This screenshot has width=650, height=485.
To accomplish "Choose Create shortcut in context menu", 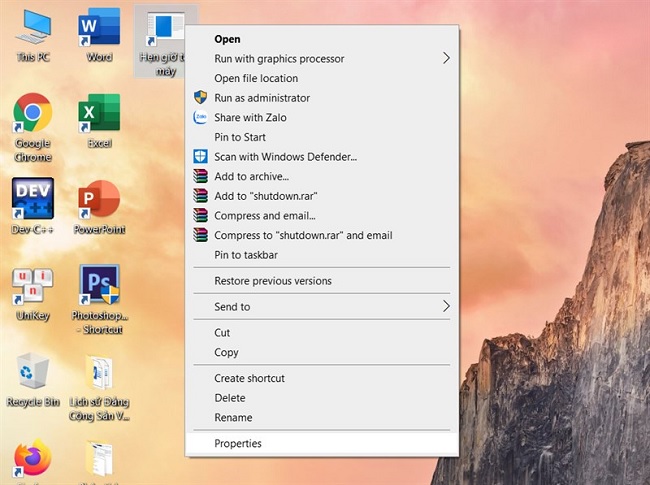I will pos(249,378).
